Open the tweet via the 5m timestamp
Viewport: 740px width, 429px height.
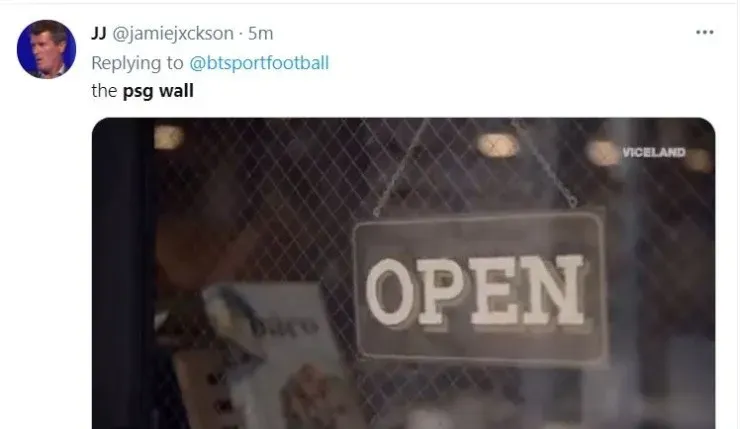pos(261,34)
